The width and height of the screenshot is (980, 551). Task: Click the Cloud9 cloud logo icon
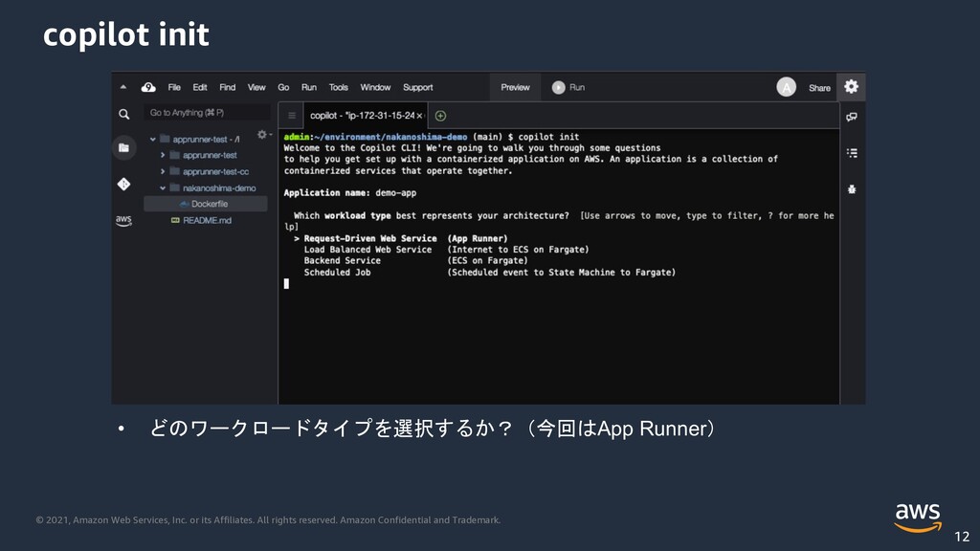[148, 87]
